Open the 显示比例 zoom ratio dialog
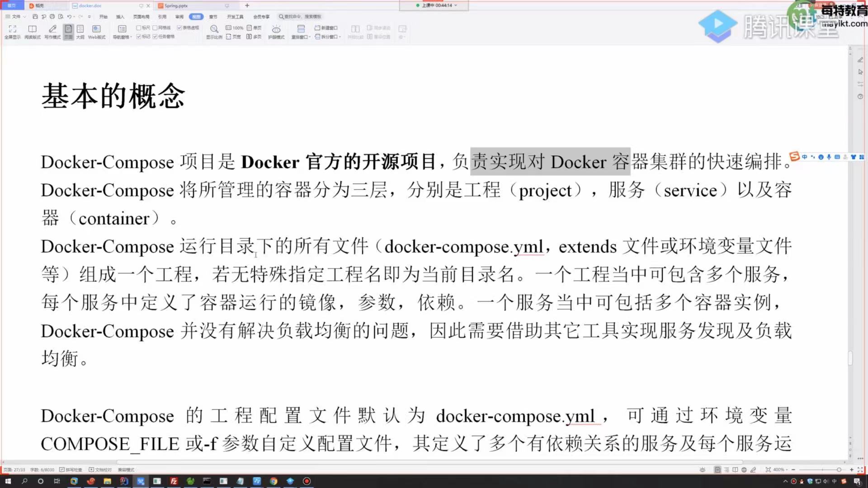 pyautogui.click(x=214, y=31)
